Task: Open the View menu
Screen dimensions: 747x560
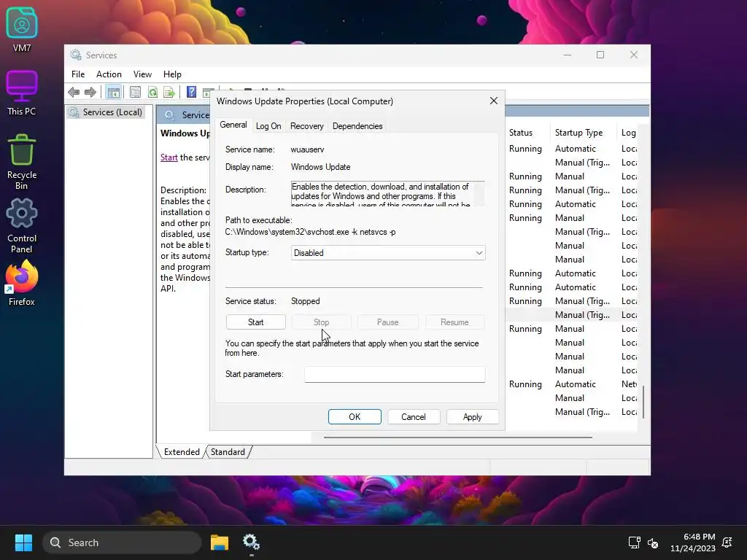Action: (142, 74)
